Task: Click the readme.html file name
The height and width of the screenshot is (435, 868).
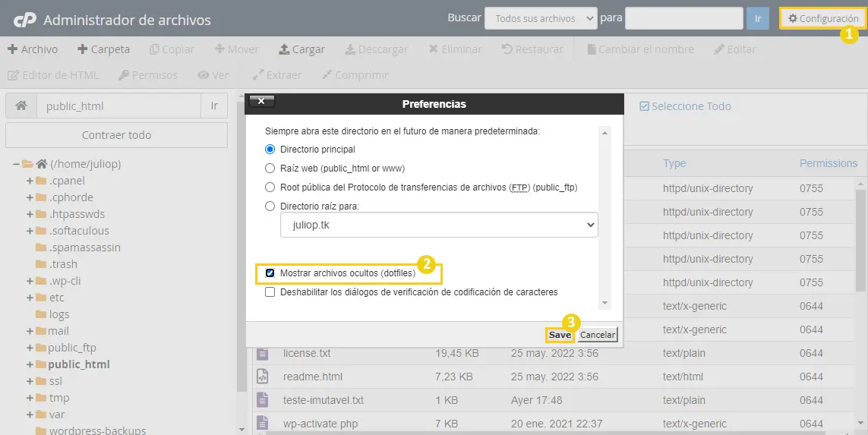Action: click(x=313, y=377)
